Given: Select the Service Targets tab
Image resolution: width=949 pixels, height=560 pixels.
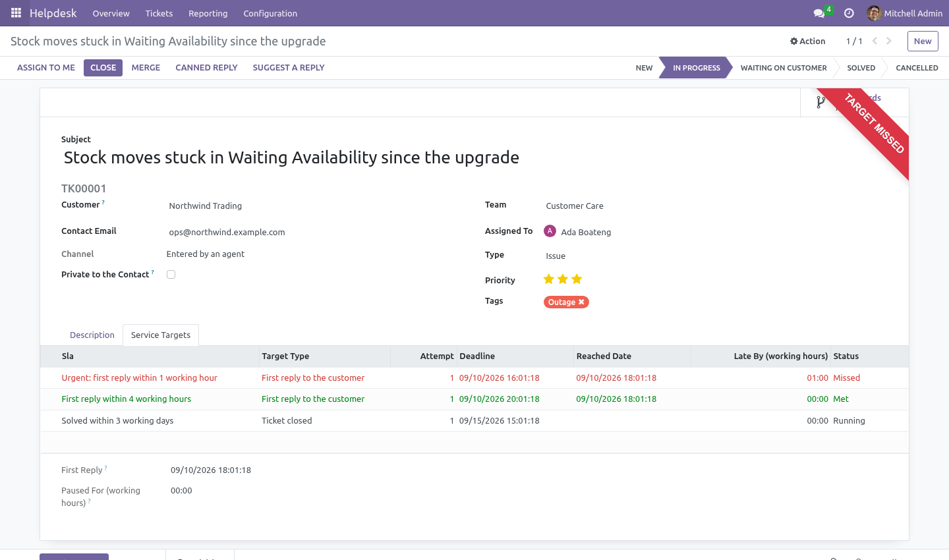Looking at the screenshot, I should pos(161,335).
